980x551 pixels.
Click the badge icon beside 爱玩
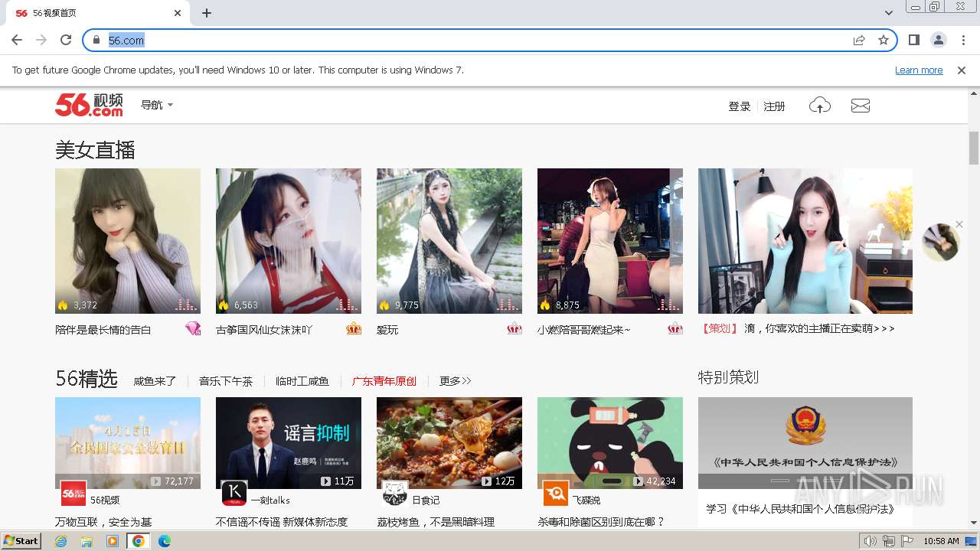514,328
